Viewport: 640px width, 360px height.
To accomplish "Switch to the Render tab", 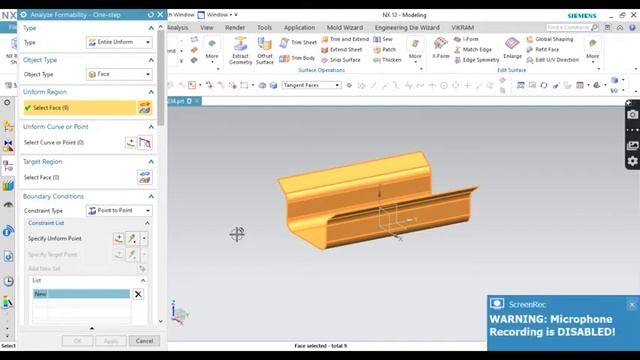I will click(235, 27).
